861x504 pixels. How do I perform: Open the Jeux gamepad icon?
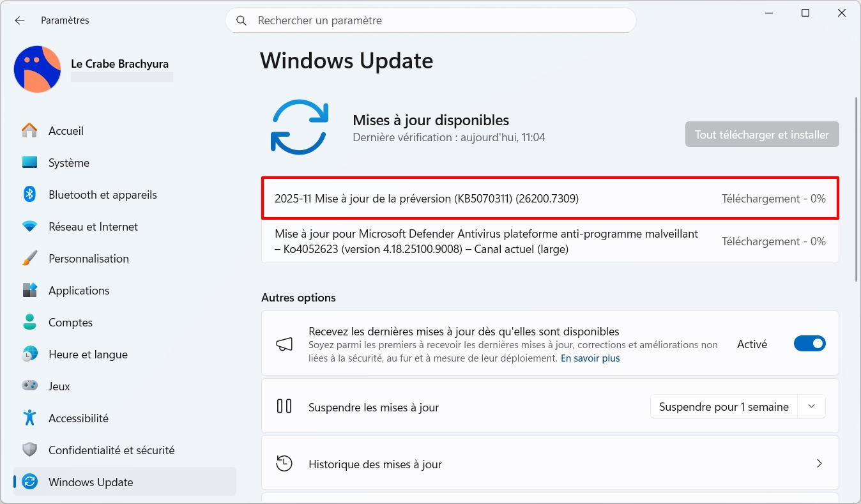[29, 386]
